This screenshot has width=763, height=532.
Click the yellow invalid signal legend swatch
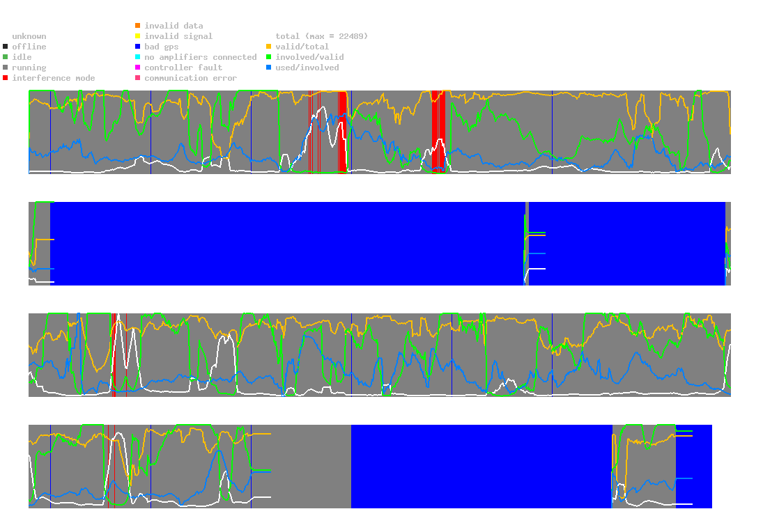[x=138, y=36]
